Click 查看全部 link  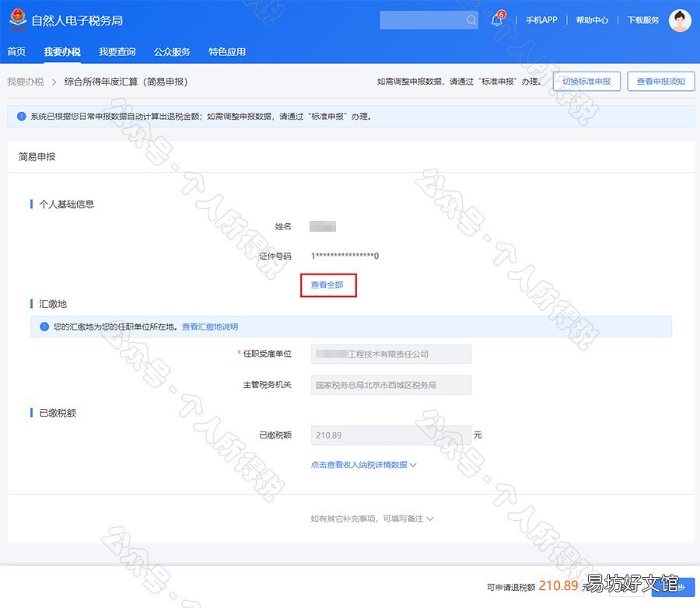(327, 285)
